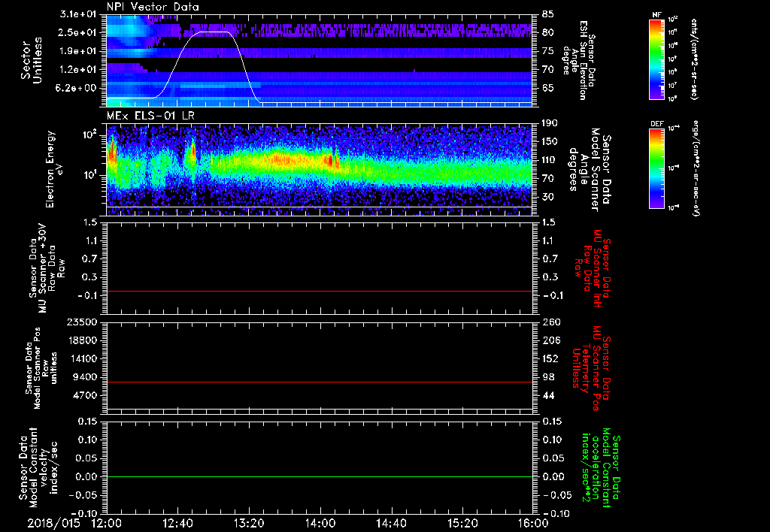This screenshot has height=532, width=770.
Task: Click the red 'MU Scanner Int Raw Data' label
Action: pyautogui.click(x=593, y=268)
